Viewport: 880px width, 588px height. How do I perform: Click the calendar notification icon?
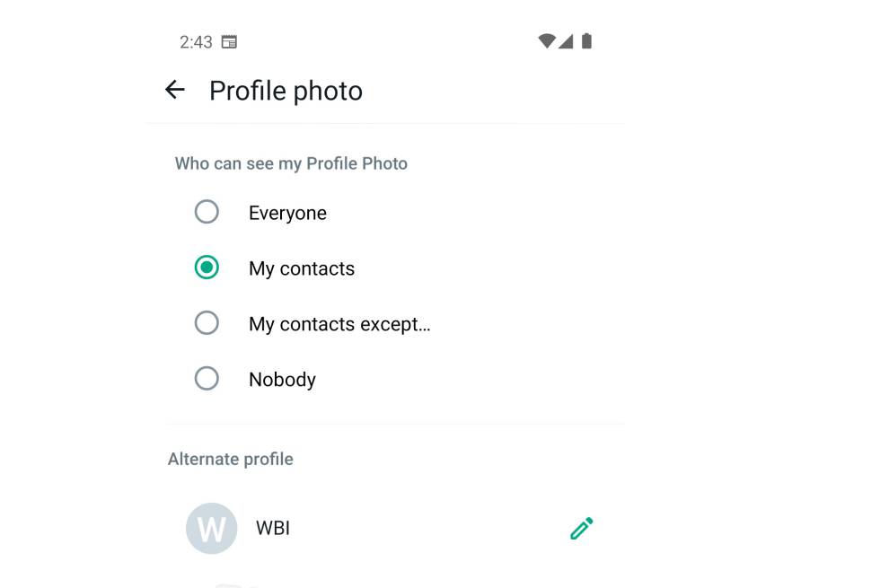tap(229, 42)
